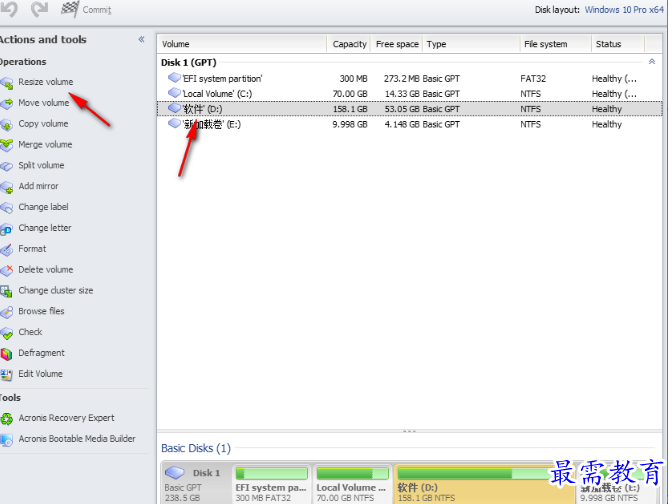Click the Change letter icon
672x504 pixels.
pyautogui.click(x=7, y=228)
